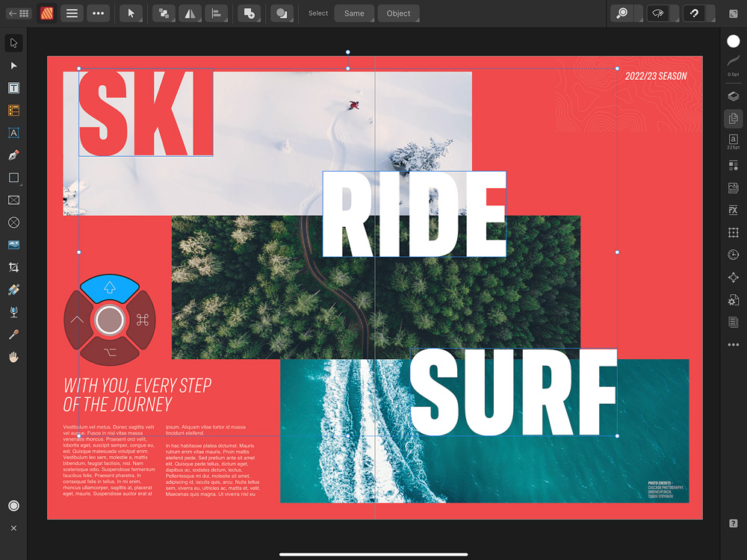
Task: Open the FX layer effects panel
Action: pyautogui.click(x=733, y=211)
